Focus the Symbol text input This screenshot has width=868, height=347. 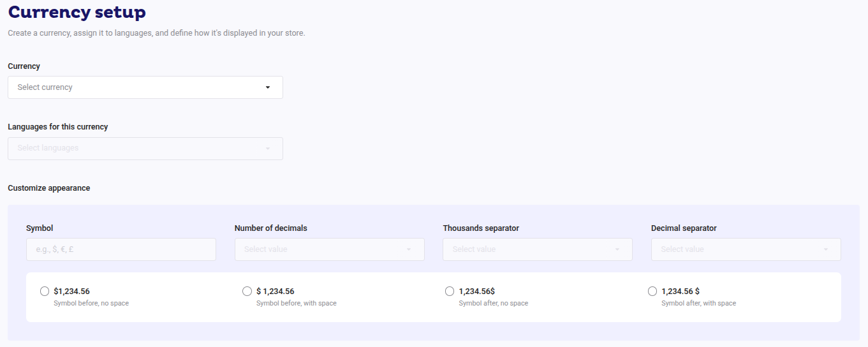pos(121,249)
